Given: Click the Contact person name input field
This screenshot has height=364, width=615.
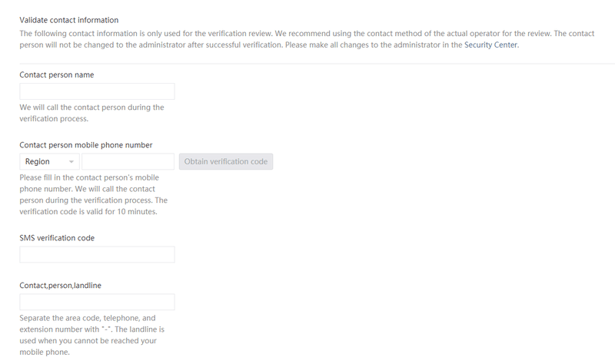Looking at the screenshot, I should (x=97, y=91).
